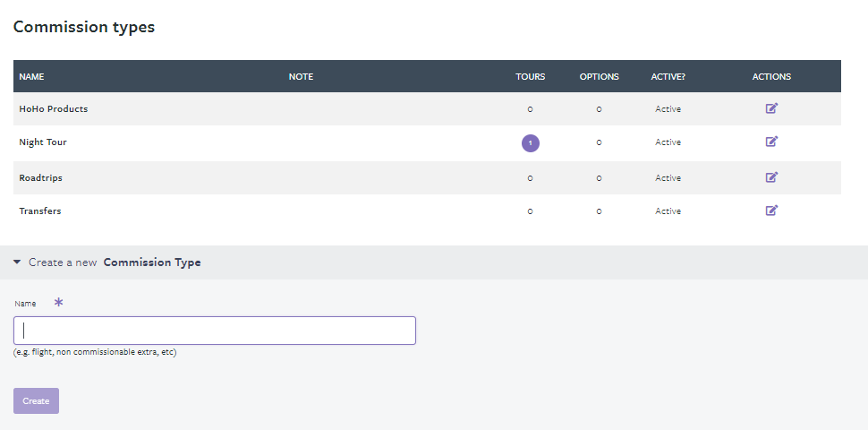
Task: Edit the Night Tour commission type
Action: 771,142
